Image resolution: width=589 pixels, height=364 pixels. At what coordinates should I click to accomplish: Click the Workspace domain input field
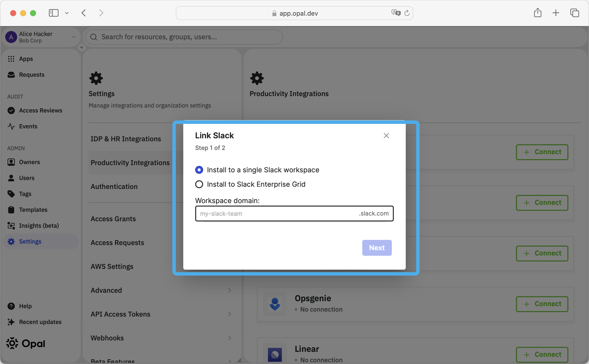coord(294,214)
